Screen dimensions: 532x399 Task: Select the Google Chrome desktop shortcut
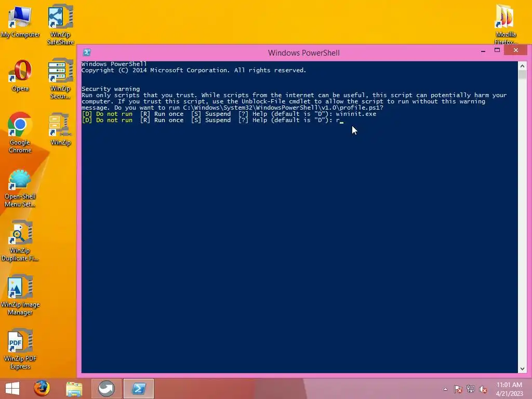(20, 132)
